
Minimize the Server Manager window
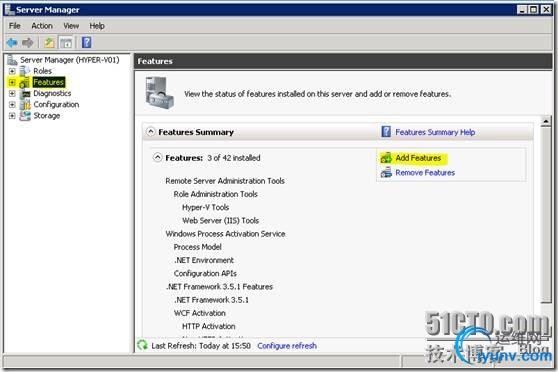tap(522, 10)
